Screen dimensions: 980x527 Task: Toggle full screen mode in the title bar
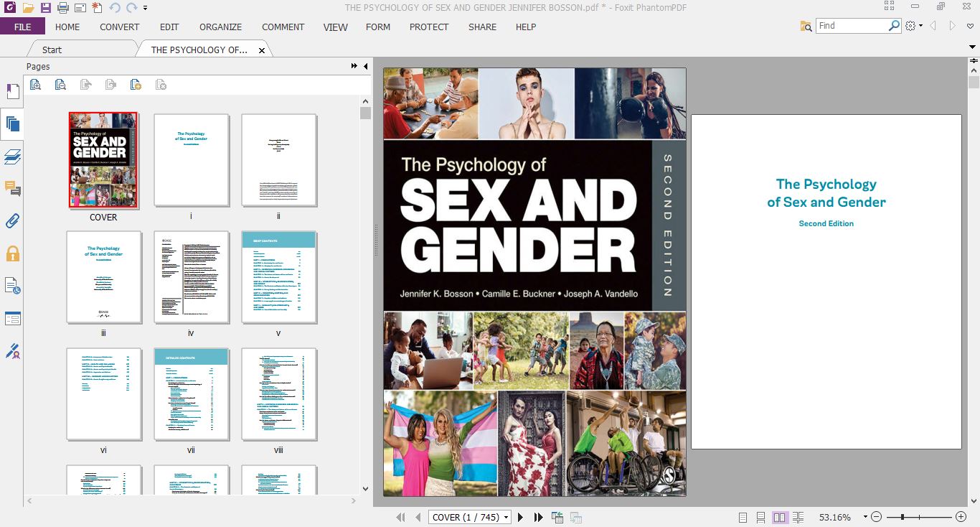[890, 6]
